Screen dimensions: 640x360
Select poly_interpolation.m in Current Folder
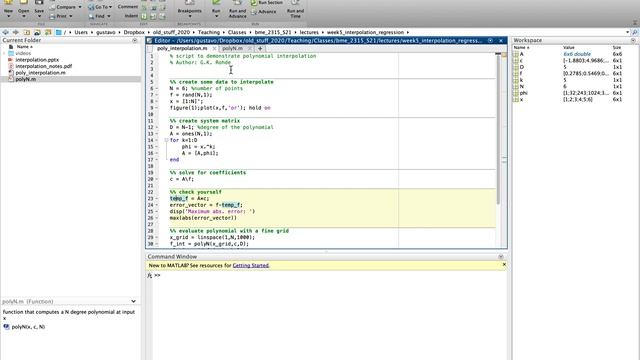(40, 73)
